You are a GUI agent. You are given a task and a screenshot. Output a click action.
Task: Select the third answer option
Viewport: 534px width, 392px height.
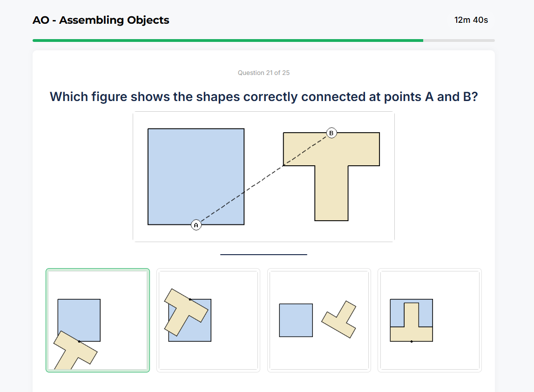319,320
